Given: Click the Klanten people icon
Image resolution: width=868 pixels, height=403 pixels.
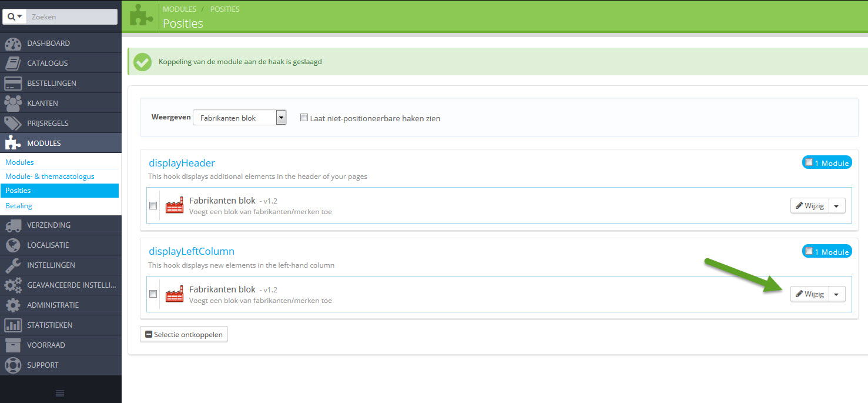Looking at the screenshot, I should tap(13, 104).
